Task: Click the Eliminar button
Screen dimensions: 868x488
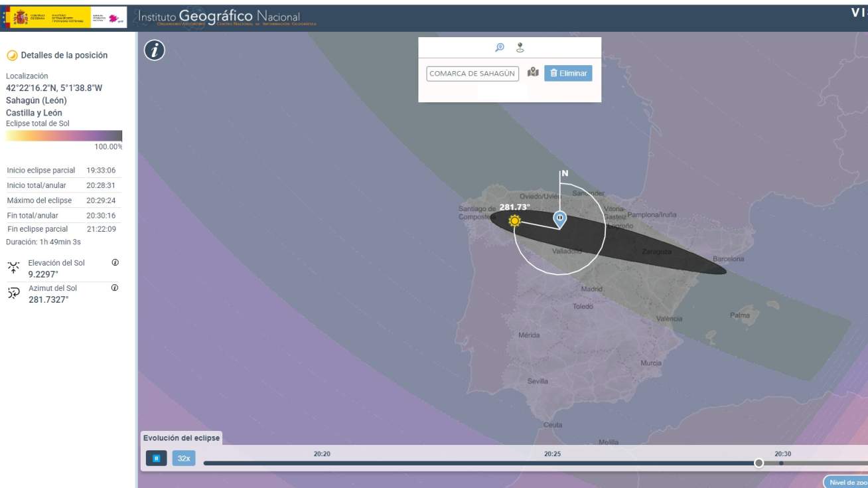Action: coord(568,73)
